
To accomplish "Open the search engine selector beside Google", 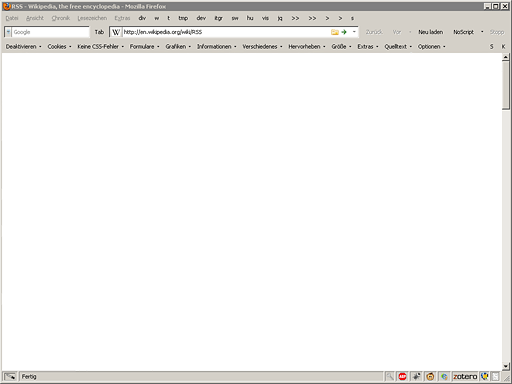I will (x=8, y=32).
